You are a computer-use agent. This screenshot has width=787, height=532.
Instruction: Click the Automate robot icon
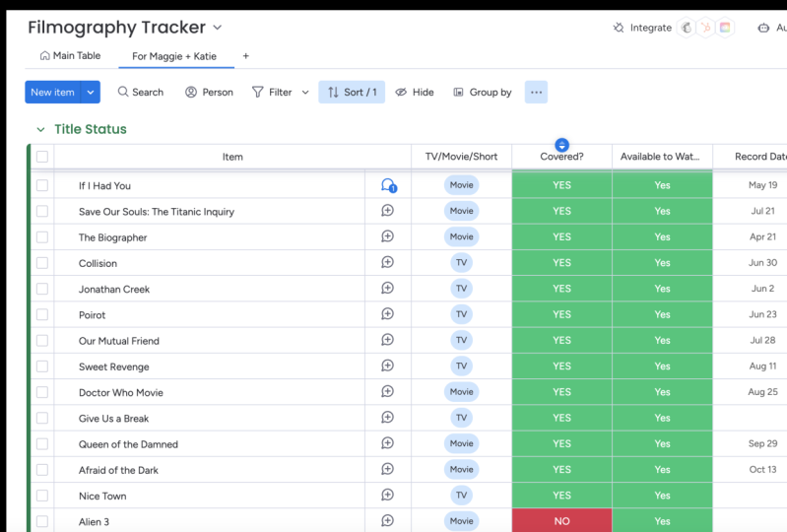point(763,28)
